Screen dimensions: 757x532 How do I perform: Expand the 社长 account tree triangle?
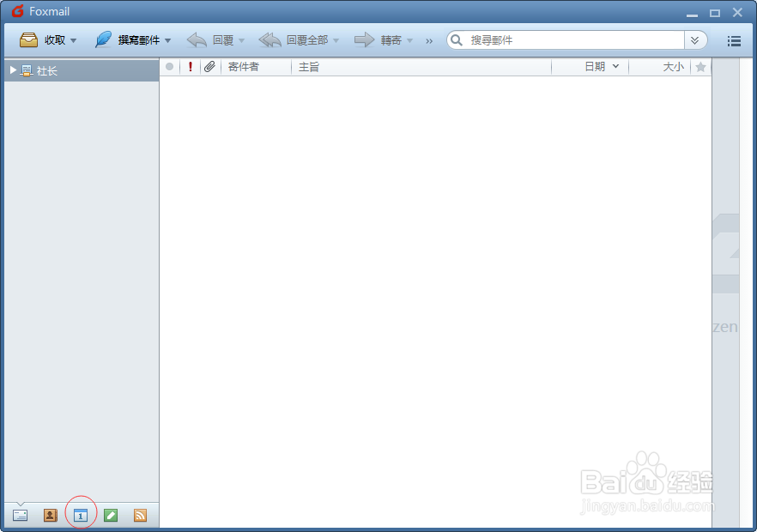tap(13, 70)
